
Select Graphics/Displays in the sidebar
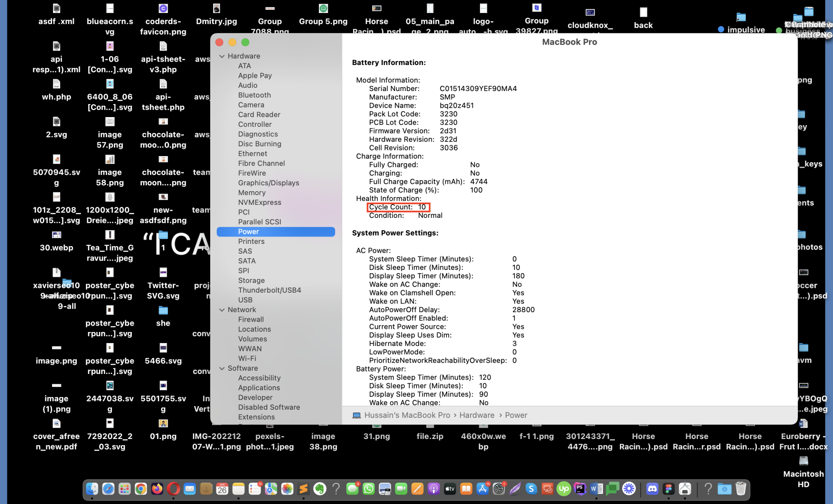(x=268, y=183)
